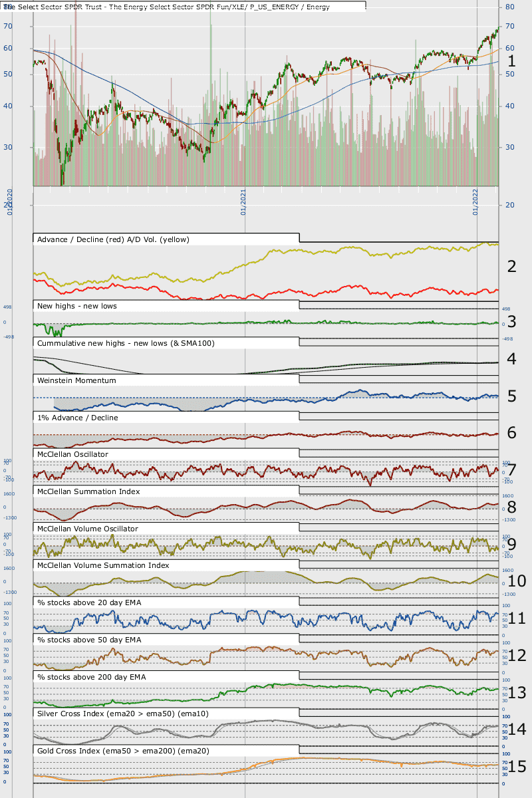Click panel number 14 beside Silver Cross Index
The image size is (532, 798).
(517, 730)
